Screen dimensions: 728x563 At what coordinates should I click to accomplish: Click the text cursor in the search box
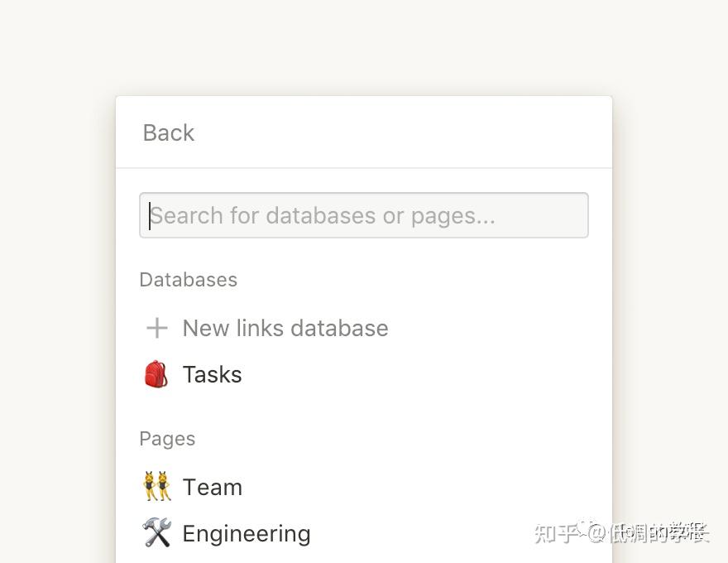[x=151, y=215]
